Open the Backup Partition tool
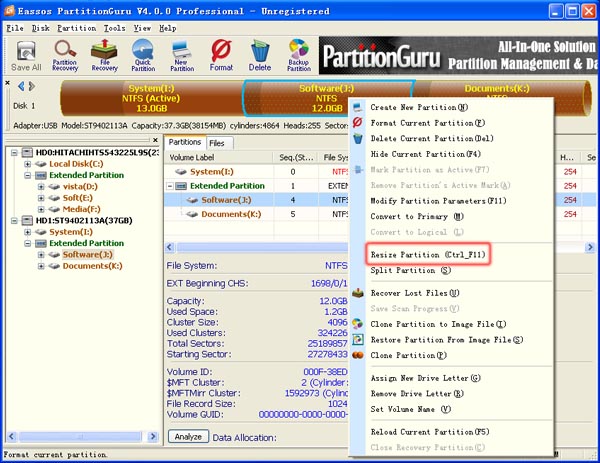The image size is (600, 463). [x=299, y=56]
